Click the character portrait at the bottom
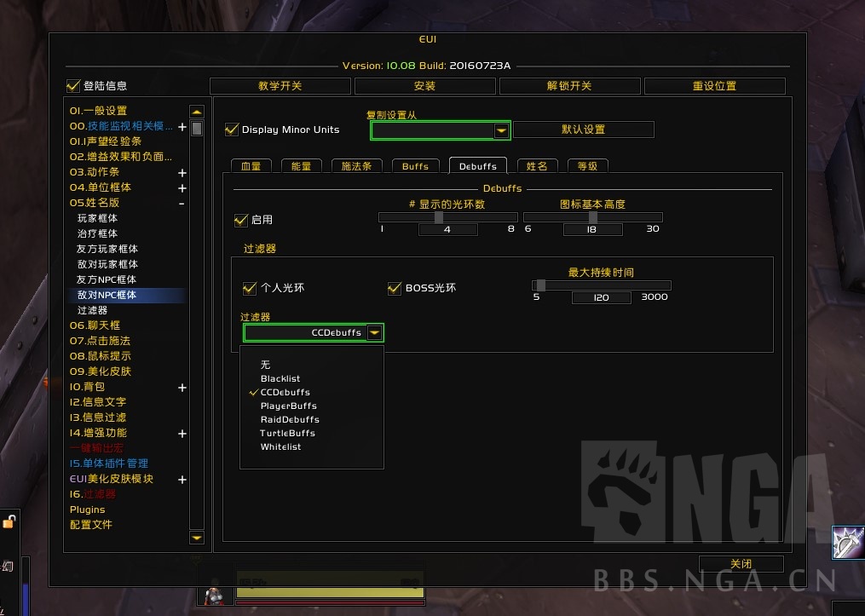Screen dimensions: 865x616 215,596
